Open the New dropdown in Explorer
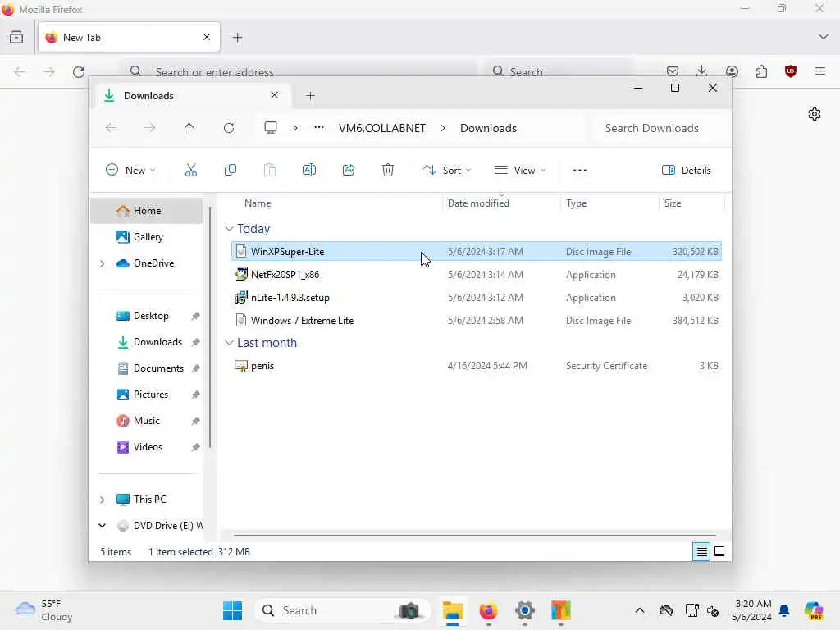The width and height of the screenshot is (840, 630). (130, 171)
